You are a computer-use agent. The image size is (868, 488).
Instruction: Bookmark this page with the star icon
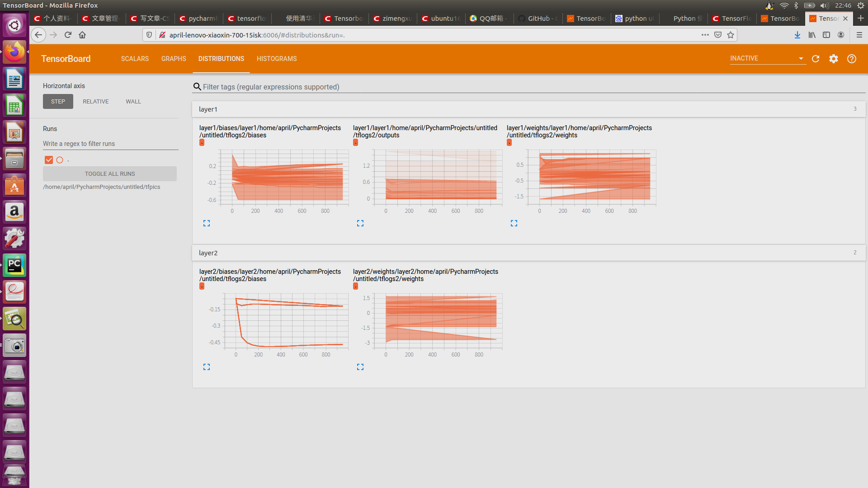point(731,35)
